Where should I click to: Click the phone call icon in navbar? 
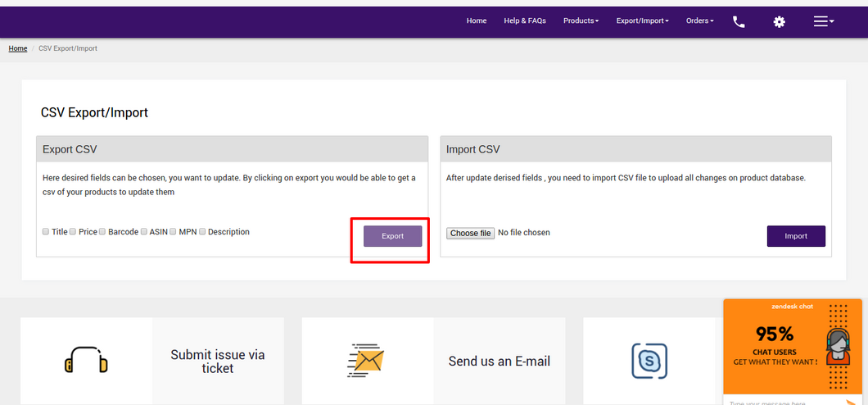point(739,21)
